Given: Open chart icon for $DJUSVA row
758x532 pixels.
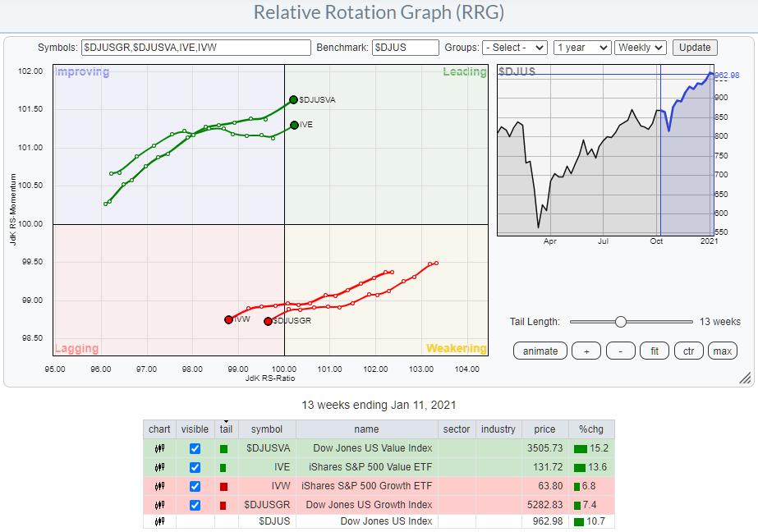Looking at the screenshot, I should coord(159,449).
